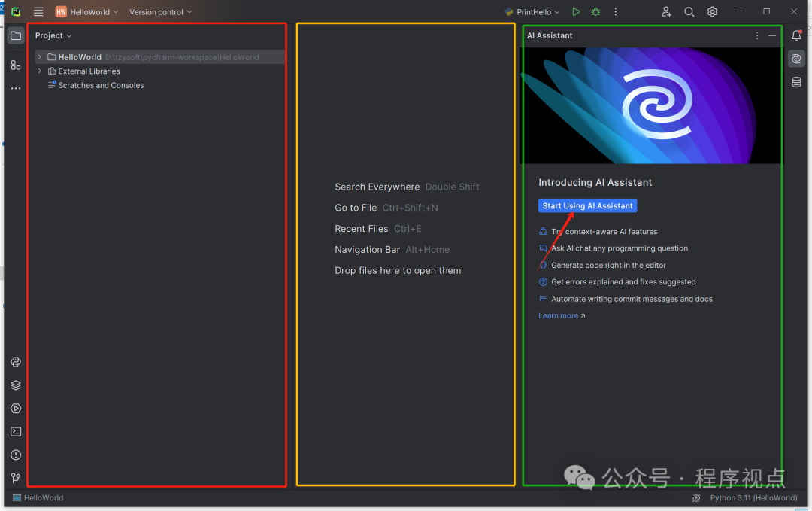Select Scratches and Consoles item
812x511 pixels.
[101, 85]
